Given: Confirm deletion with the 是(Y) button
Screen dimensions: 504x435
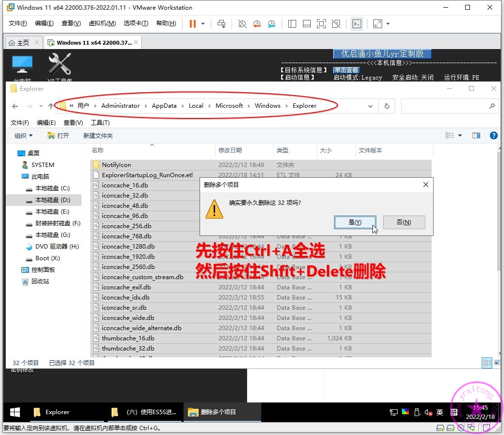Looking at the screenshot, I should (x=355, y=222).
